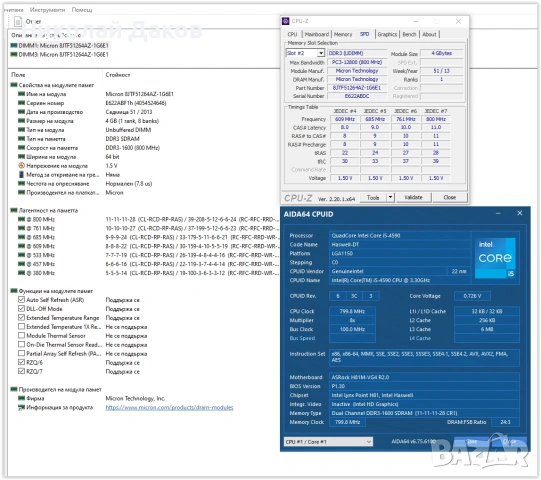Toggle the RZQ/7 checkbox

tap(21, 371)
